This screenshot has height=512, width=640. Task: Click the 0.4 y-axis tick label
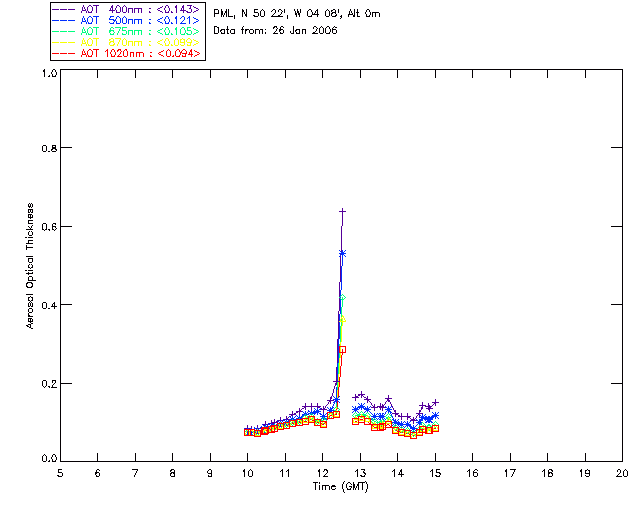point(49,305)
